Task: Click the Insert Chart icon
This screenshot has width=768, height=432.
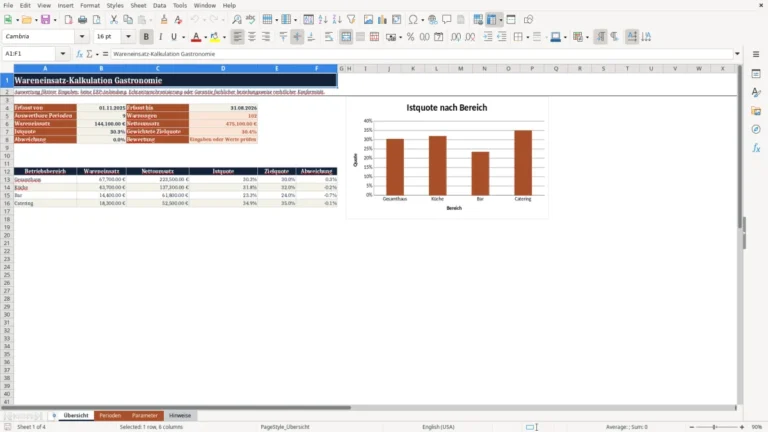Action: [x=383, y=20]
